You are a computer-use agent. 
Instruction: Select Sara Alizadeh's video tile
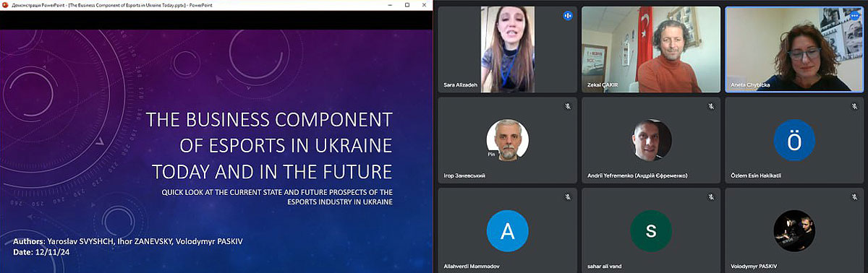pyautogui.click(x=508, y=49)
